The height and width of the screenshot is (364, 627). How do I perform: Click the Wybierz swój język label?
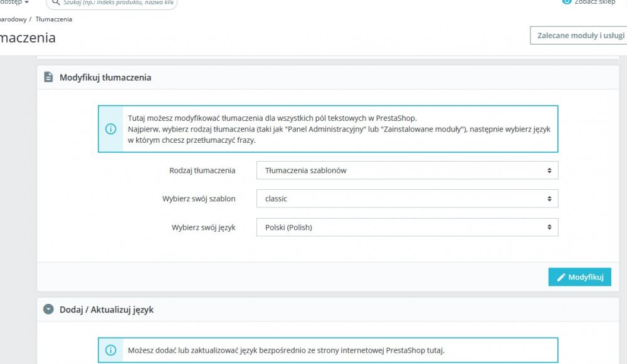[x=203, y=227]
